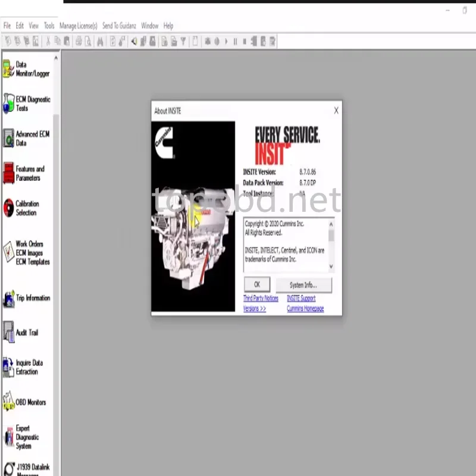Open the OBD Monitors view

click(25, 402)
